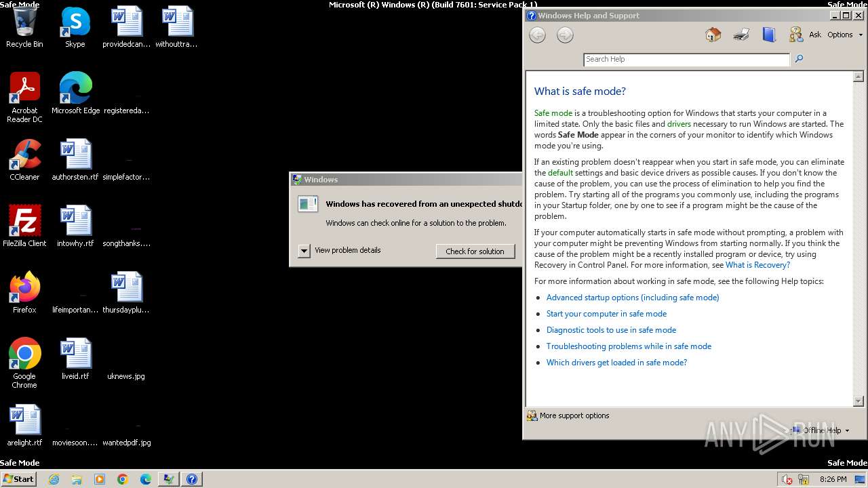Select FileZilla Client desktop icon
Image resolution: width=868 pixels, height=488 pixels.
pyautogui.click(x=24, y=227)
